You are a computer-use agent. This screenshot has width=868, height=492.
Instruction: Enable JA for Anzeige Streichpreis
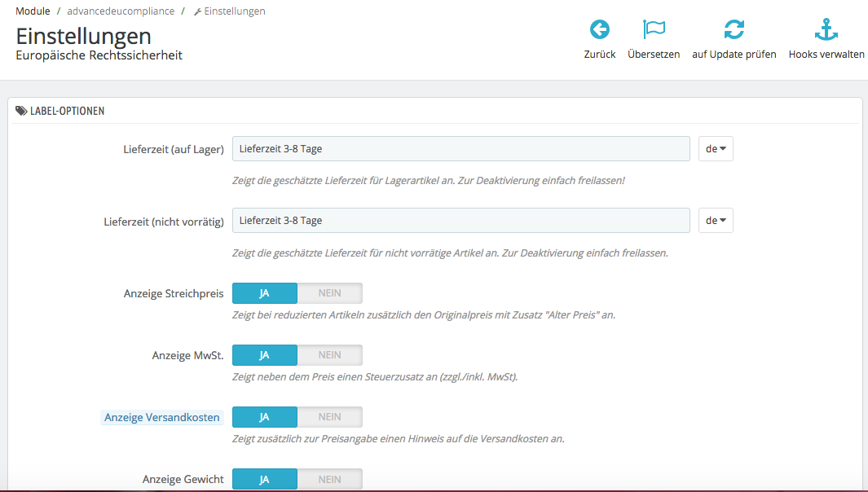(264, 293)
